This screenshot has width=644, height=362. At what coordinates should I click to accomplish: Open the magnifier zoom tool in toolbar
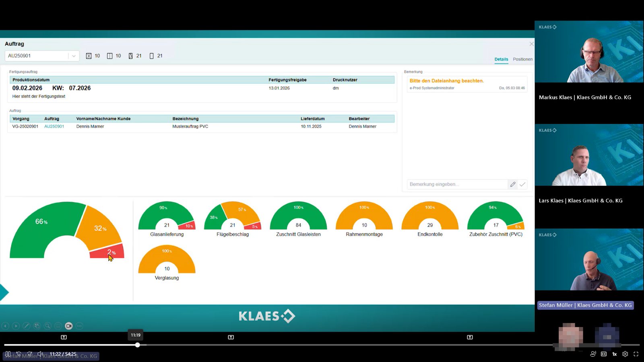47,326
